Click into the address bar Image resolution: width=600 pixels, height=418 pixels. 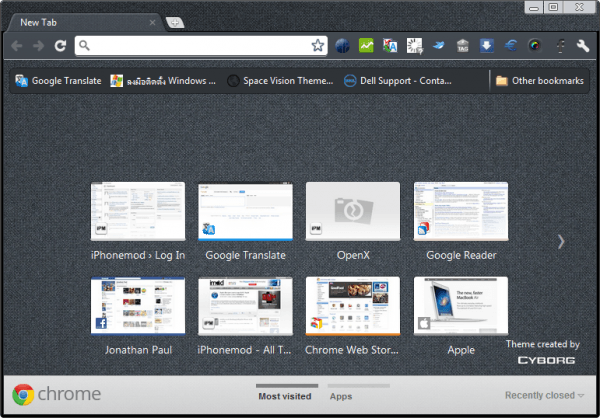[x=195, y=46]
